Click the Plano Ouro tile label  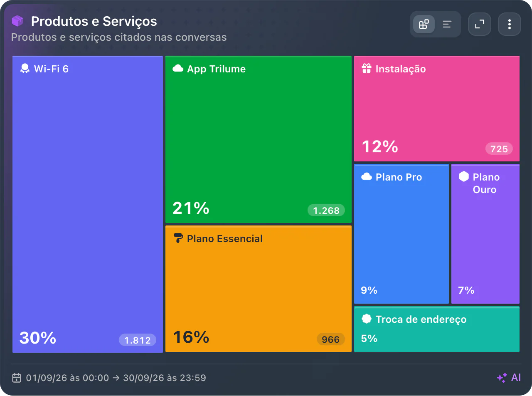(x=486, y=183)
